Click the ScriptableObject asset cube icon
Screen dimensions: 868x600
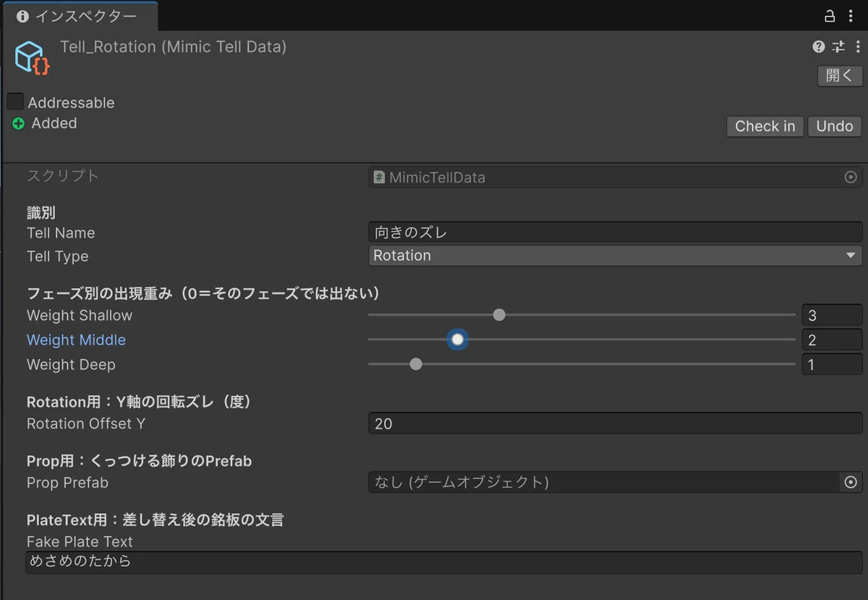click(x=33, y=57)
